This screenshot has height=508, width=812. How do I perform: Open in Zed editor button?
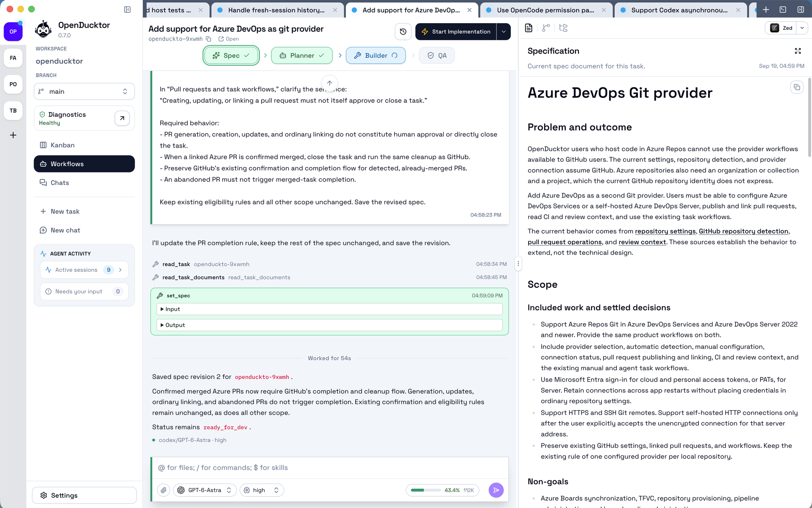(x=781, y=28)
